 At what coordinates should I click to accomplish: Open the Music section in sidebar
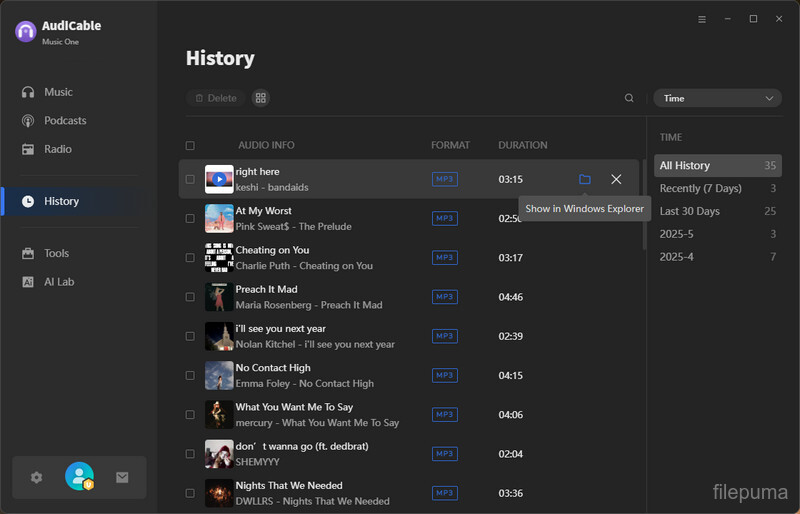pos(58,92)
